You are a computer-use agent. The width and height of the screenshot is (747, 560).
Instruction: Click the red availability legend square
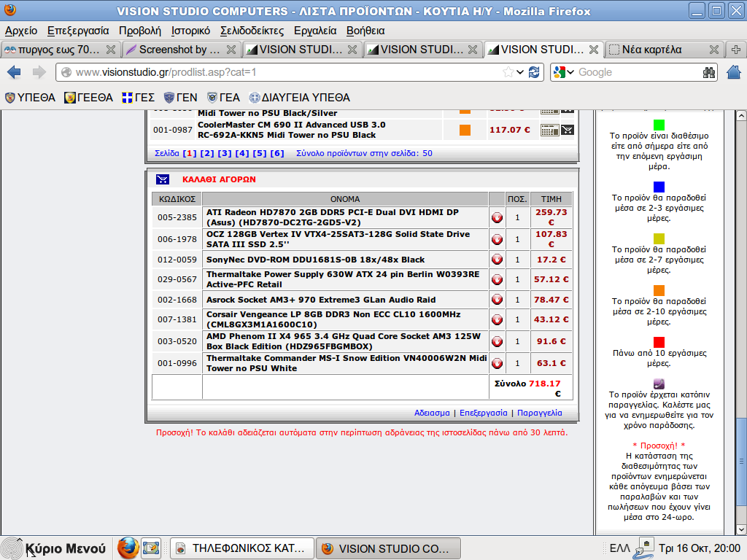(659, 342)
